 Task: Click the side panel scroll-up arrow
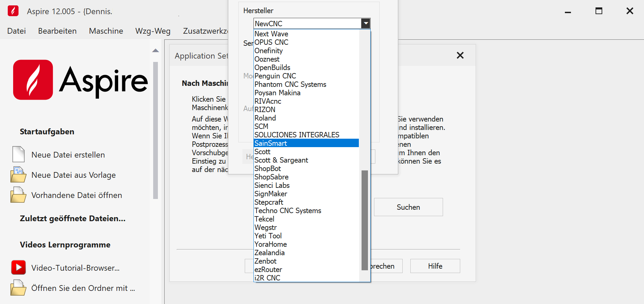coord(155,51)
